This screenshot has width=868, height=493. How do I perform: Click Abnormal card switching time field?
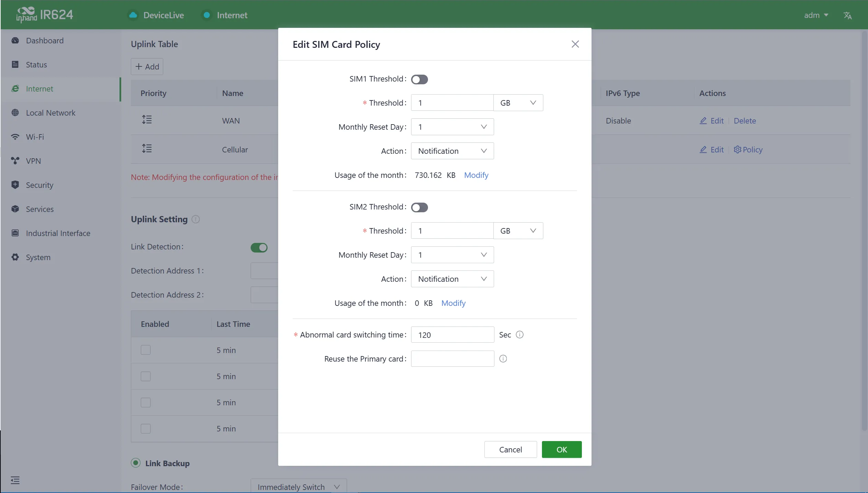pyautogui.click(x=452, y=335)
